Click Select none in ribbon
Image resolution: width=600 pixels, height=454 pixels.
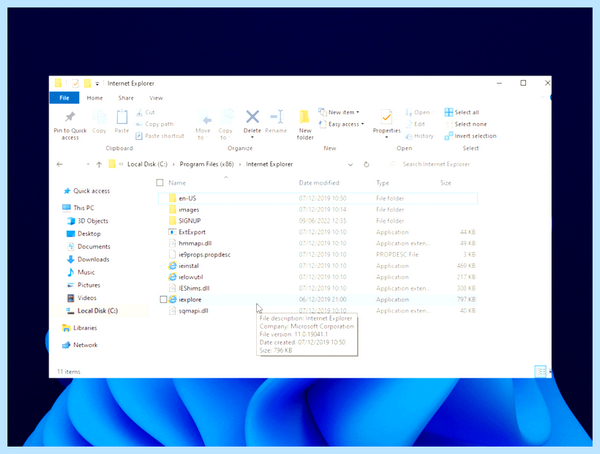(x=466, y=124)
